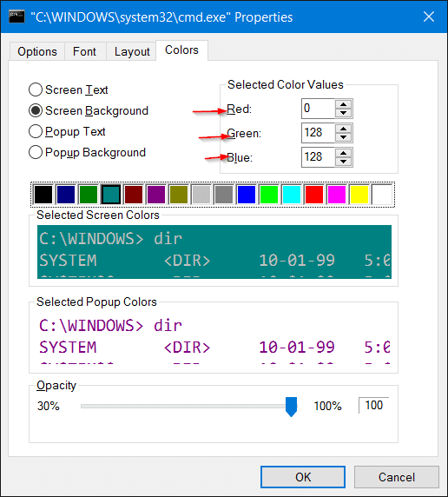
Task: Pick the dark gray swatch
Action: coord(224,195)
